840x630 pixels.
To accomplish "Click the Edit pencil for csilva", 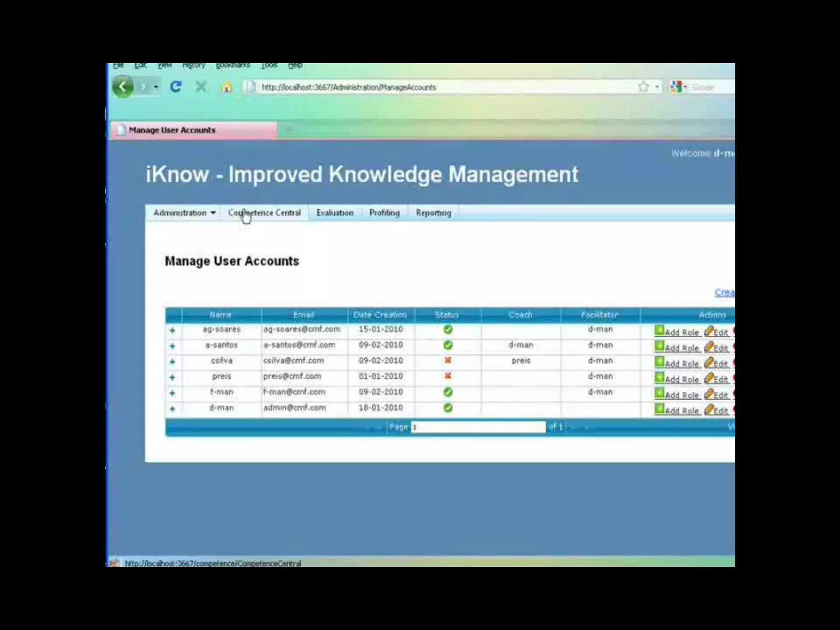I will click(x=710, y=363).
